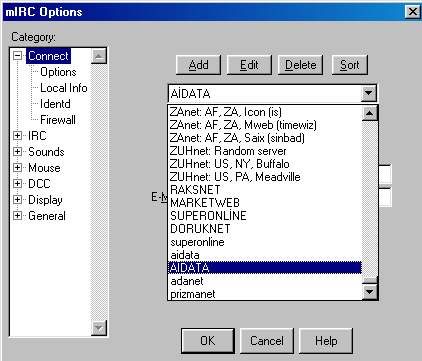Select Display category label
422x361 pixels.
pyautogui.click(x=45, y=200)
